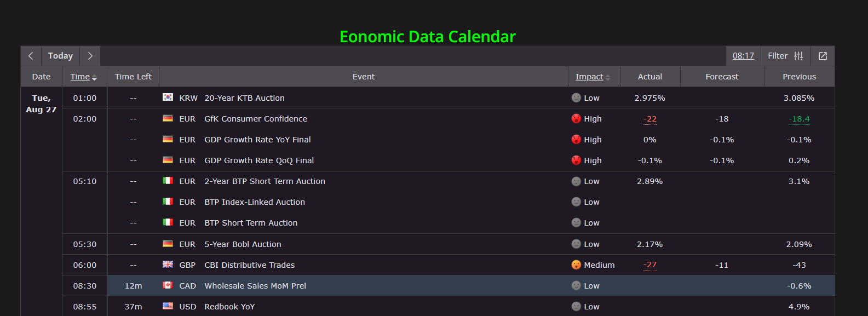This screenshot has width=868, height=316.
Task: Toggle Time column sort order
Action: pyautogui.click(x=79, y=76)
